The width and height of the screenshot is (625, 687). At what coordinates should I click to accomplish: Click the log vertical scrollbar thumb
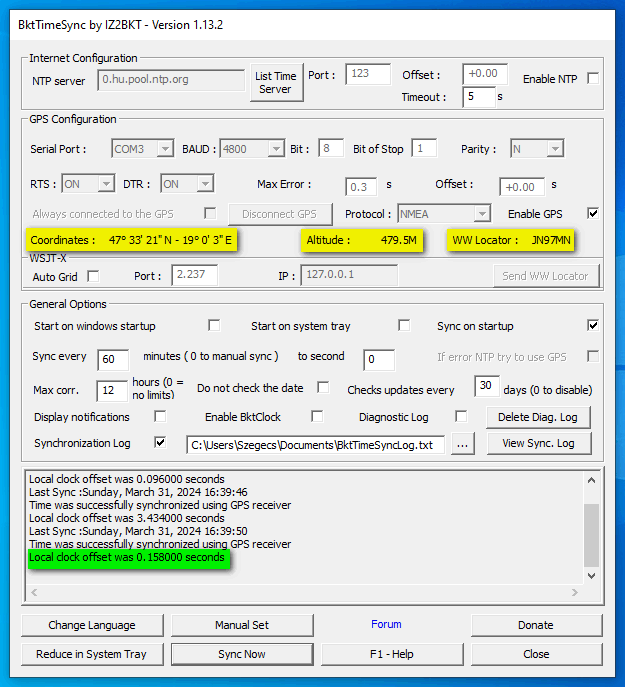591,535
